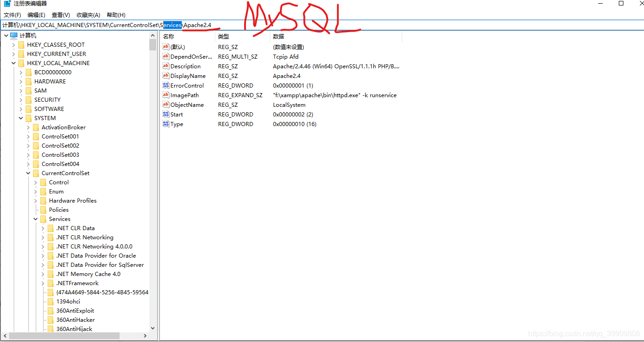644x342 pixels.
Task: Collapse the SYSTEM key
Action: tap(21, 118)
